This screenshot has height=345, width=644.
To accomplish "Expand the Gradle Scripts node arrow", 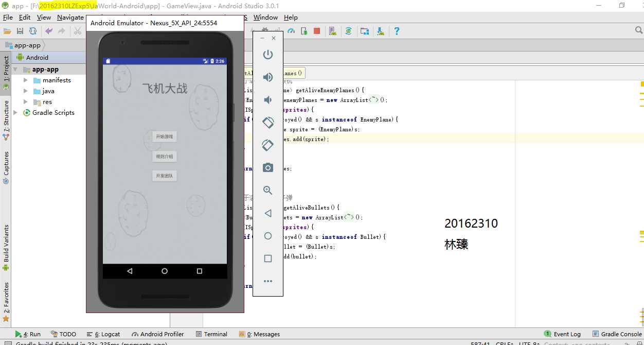I will tap(16, 113).
